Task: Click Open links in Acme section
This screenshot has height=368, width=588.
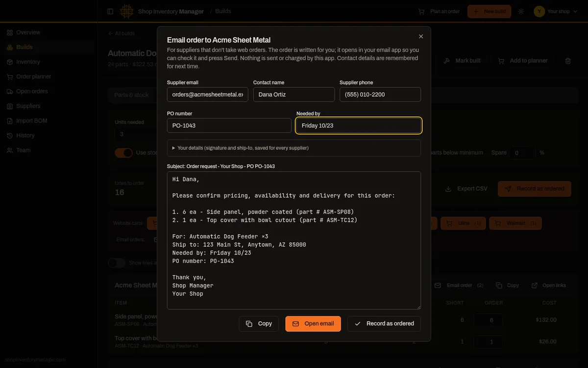Action: tap(548, 285)
